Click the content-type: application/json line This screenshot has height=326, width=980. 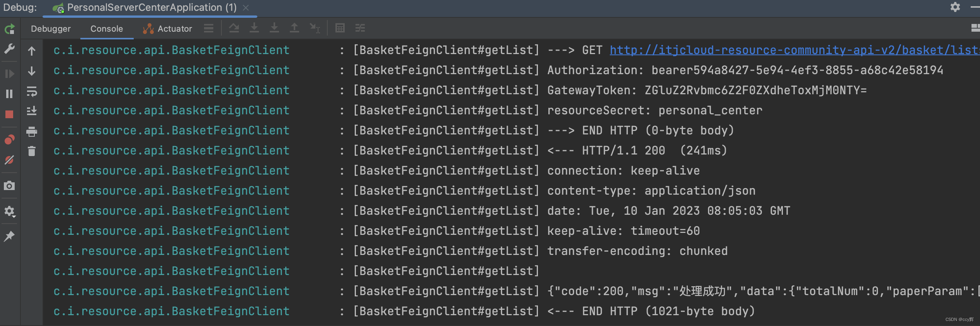point(651,191)
